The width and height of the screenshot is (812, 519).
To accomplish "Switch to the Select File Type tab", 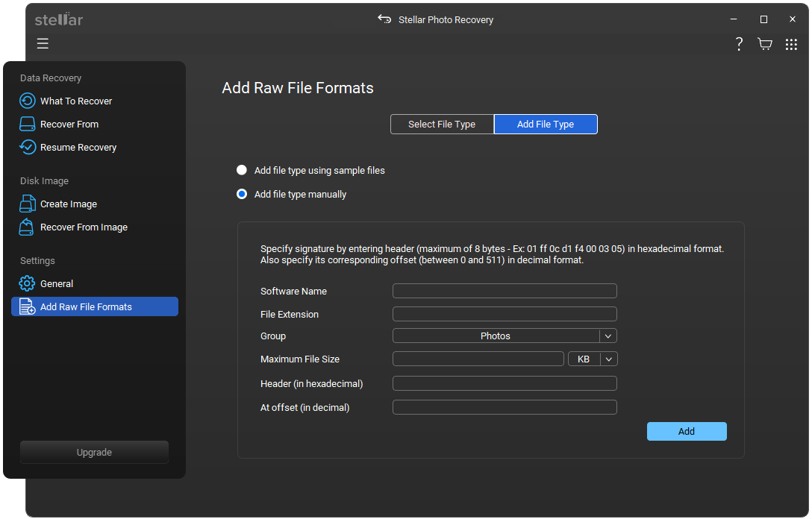I will tap(442, 125).
